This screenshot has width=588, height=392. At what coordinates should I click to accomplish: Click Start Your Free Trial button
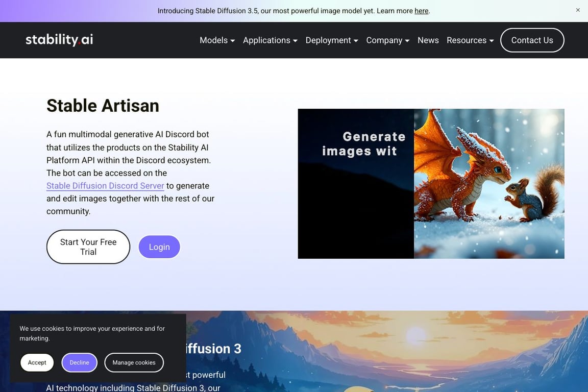click(x=88, y=247)
